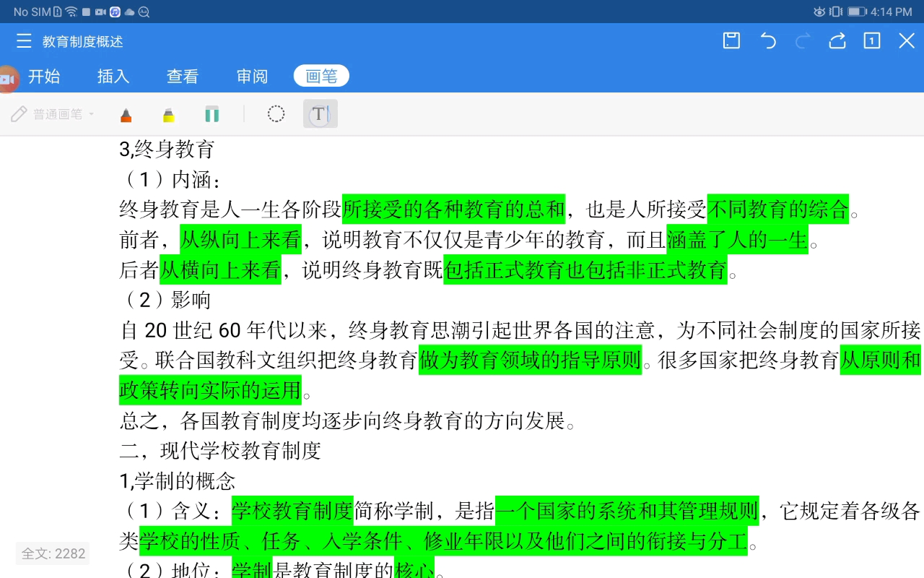Image resolution: width=924 pixels, height=578 pixels.
Task: Select the yellow highlighter pen tool
Action: coord(168,114)
